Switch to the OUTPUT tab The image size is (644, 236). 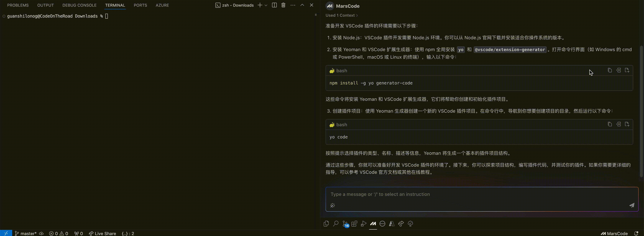(x=45, y=5)
